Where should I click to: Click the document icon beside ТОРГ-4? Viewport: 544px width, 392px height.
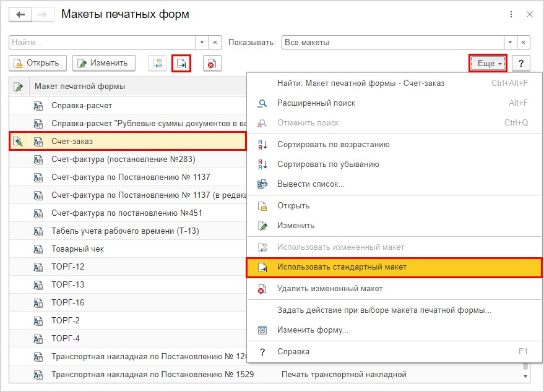click(x=38, y=339)
